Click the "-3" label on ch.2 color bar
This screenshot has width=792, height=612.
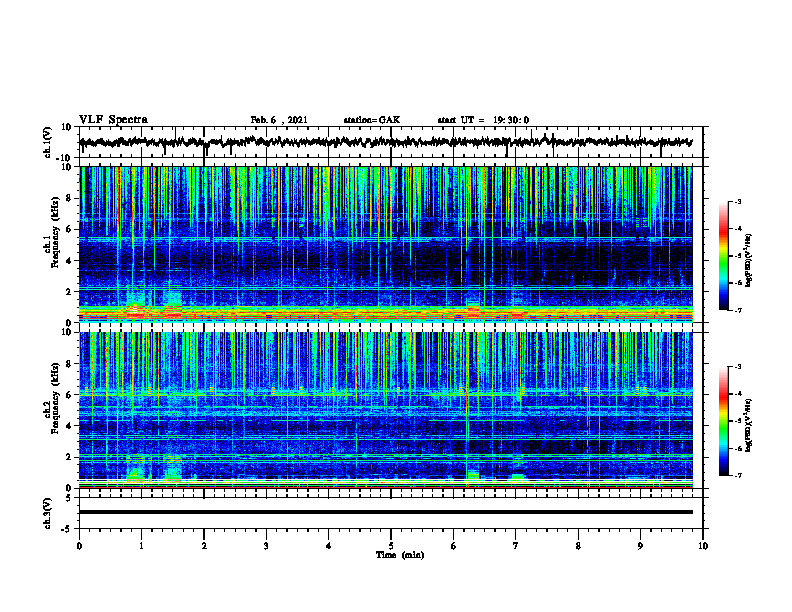pyautogui.click(x=738, y=367)
